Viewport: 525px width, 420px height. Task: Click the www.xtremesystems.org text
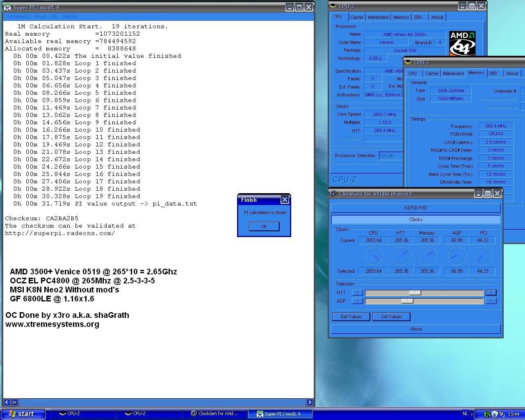(52, 324)
